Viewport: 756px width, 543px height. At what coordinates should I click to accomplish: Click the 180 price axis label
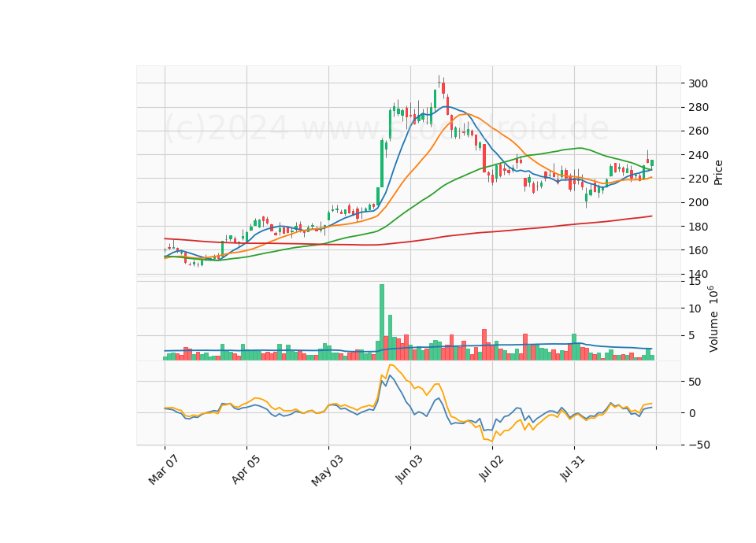pyautogui.click(x=699, y=227)
